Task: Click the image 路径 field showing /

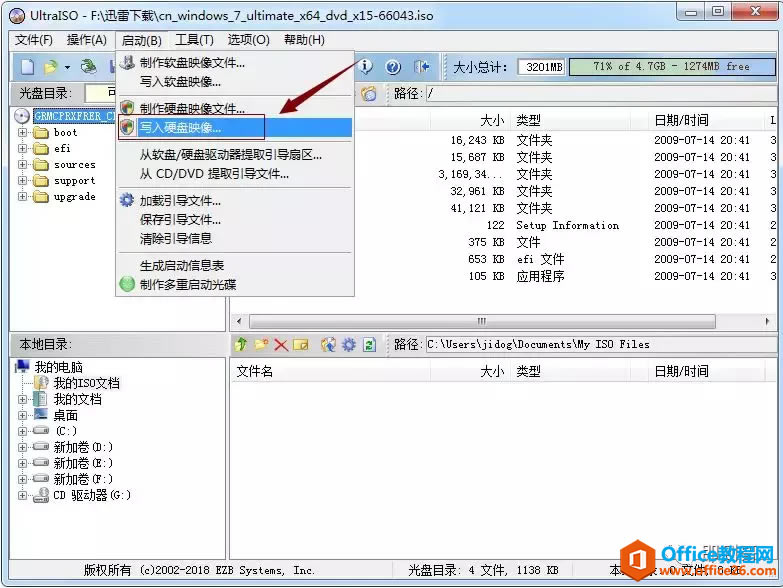Action: (601, 93)
